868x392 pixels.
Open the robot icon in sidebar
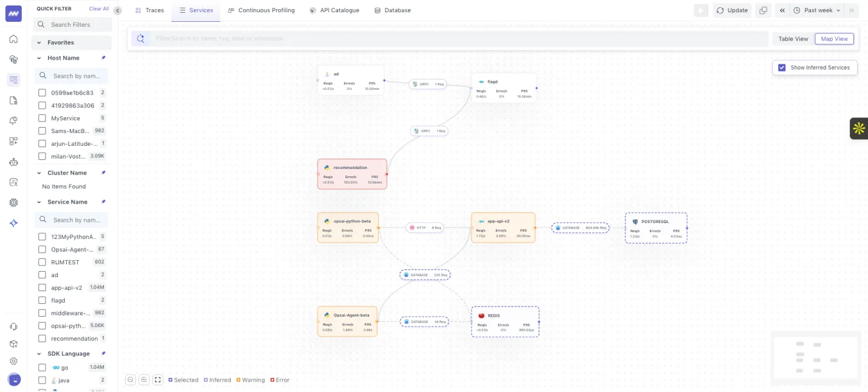point(13,162)
